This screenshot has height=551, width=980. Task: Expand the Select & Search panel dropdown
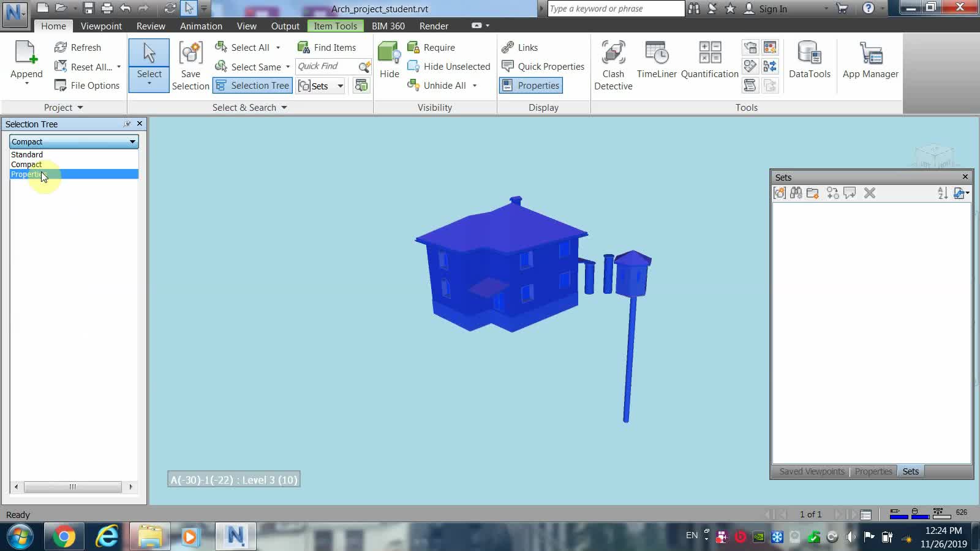pyautogui.click(x=284, y=107)
